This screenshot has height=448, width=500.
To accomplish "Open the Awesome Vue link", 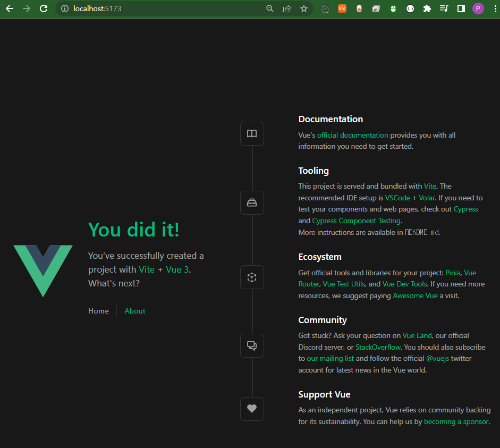I will (415, 296).
